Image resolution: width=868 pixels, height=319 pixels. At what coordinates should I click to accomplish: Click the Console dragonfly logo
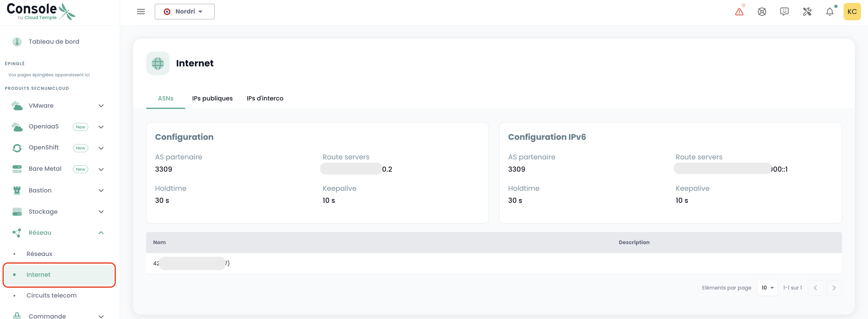pos(41,12)
